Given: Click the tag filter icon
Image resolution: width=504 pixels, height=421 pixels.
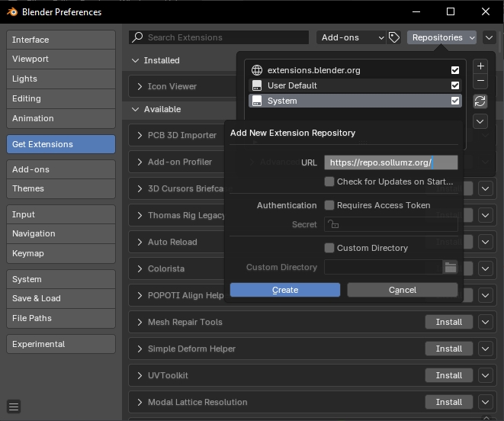Looking at the screenshot, I should point(394,37).
